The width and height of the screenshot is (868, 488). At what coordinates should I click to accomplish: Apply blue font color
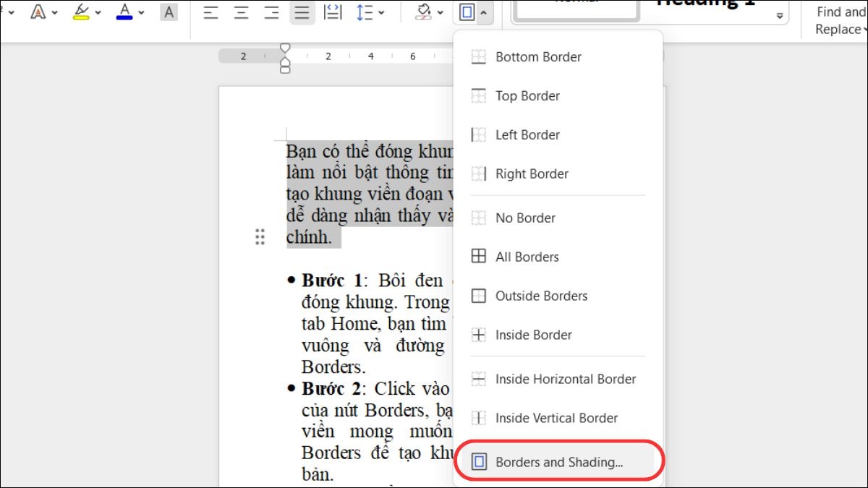125,12
